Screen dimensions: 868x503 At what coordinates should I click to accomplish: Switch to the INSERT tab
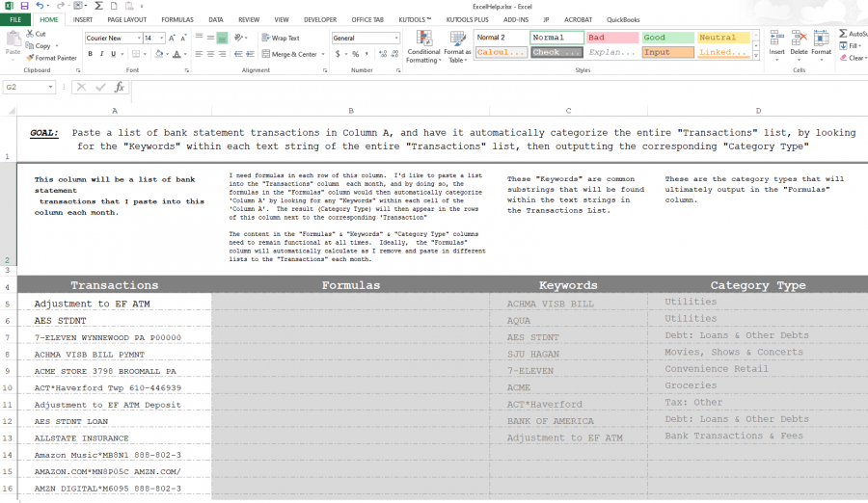pos(83,19)
